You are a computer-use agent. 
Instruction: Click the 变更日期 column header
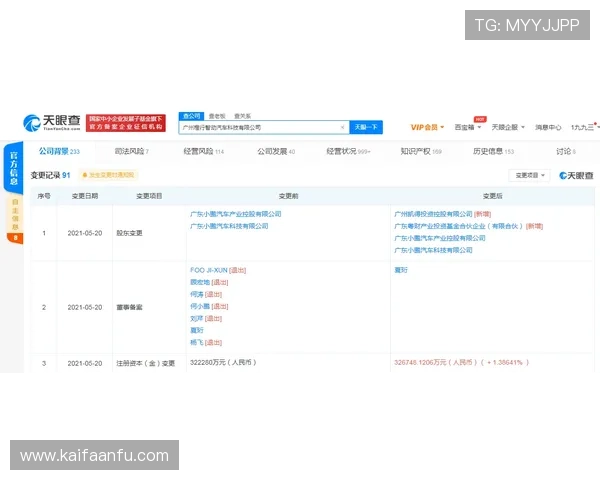pos(85,196)
